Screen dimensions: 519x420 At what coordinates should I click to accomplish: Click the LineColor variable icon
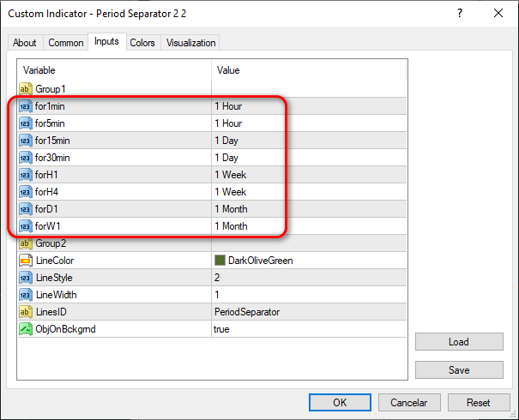(25, 260)
